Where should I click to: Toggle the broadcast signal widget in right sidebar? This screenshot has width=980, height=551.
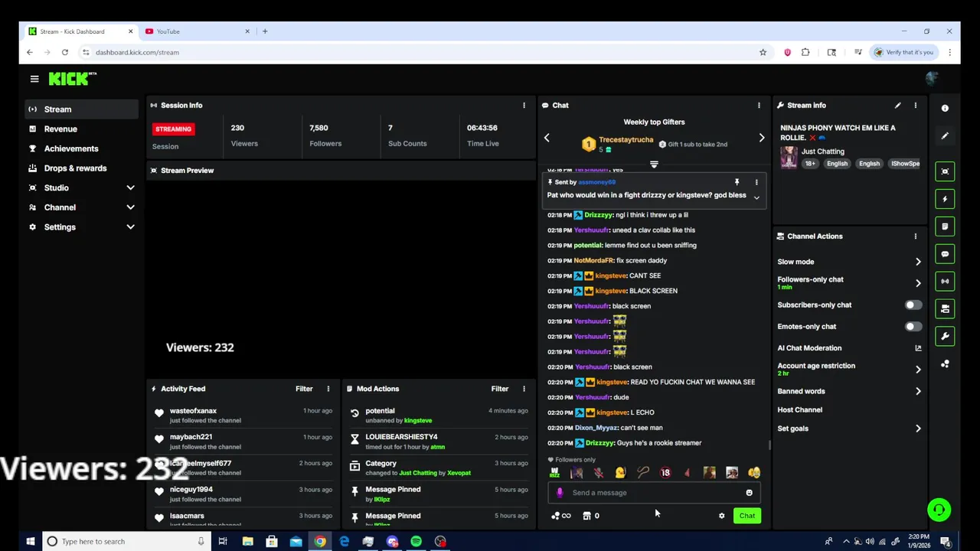[945, 282]
